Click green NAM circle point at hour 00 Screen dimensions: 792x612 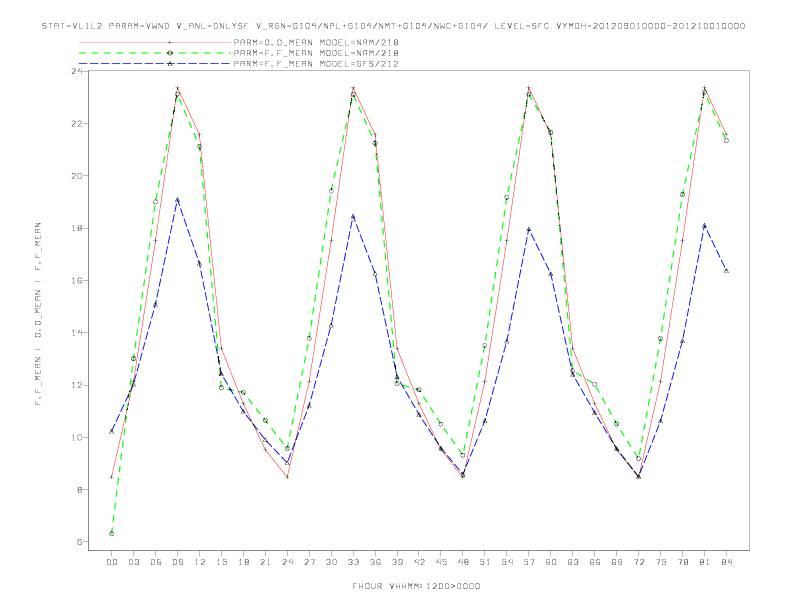[x=112, y=534]
